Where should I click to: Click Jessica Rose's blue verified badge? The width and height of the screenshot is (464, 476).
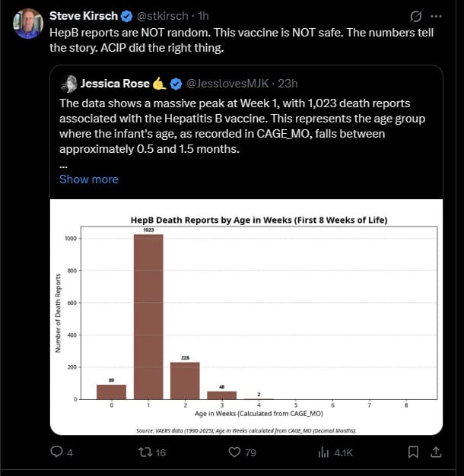(176, 84)
